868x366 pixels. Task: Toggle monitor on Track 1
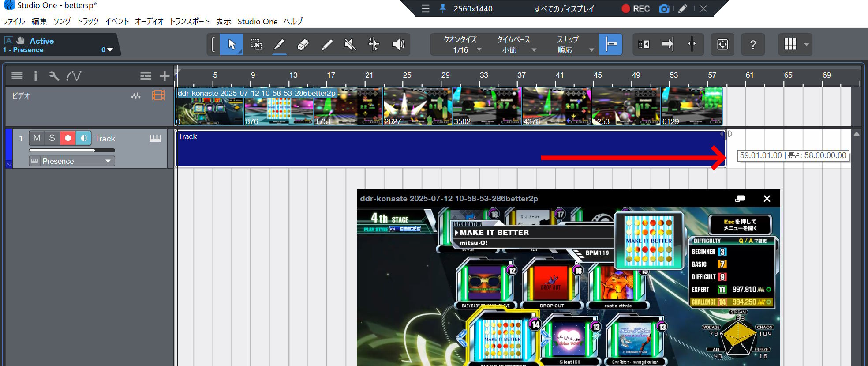point(83,138)
